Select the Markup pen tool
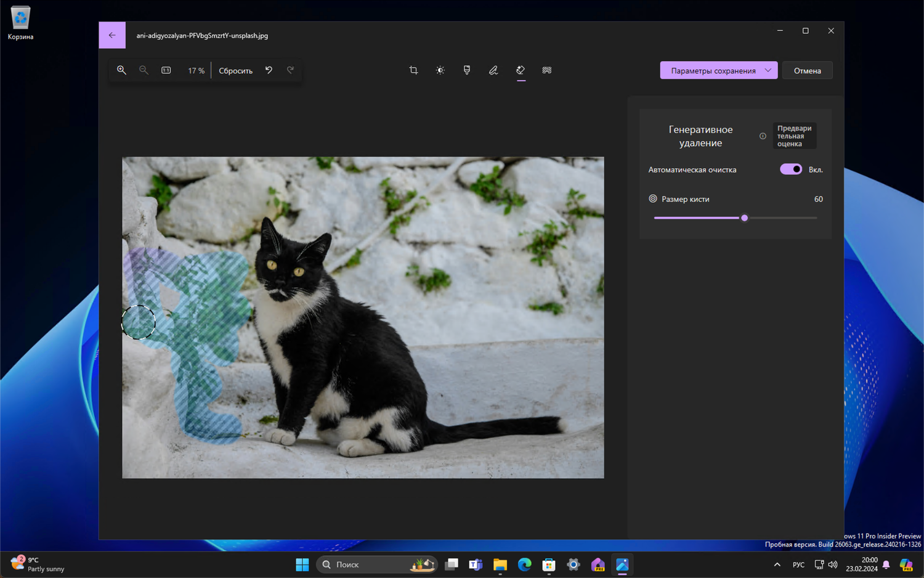 pyautogui.click(x=493, y=70)
